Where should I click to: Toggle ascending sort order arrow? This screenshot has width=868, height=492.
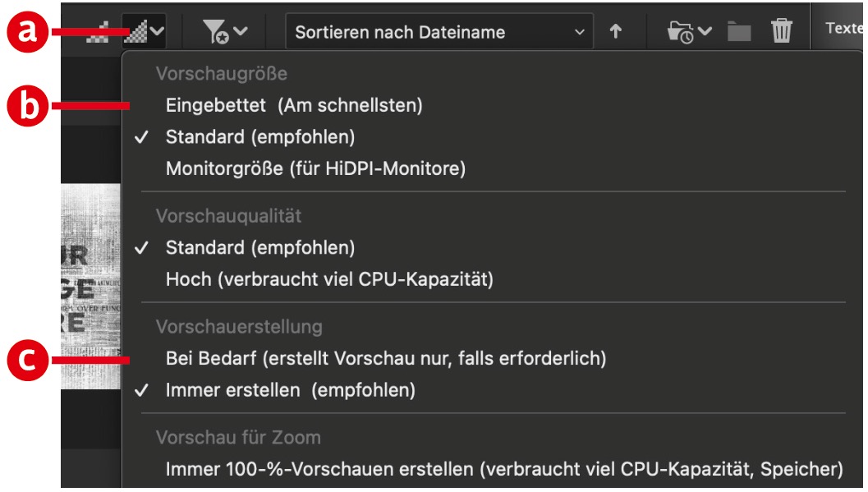[x=615, y=32]
